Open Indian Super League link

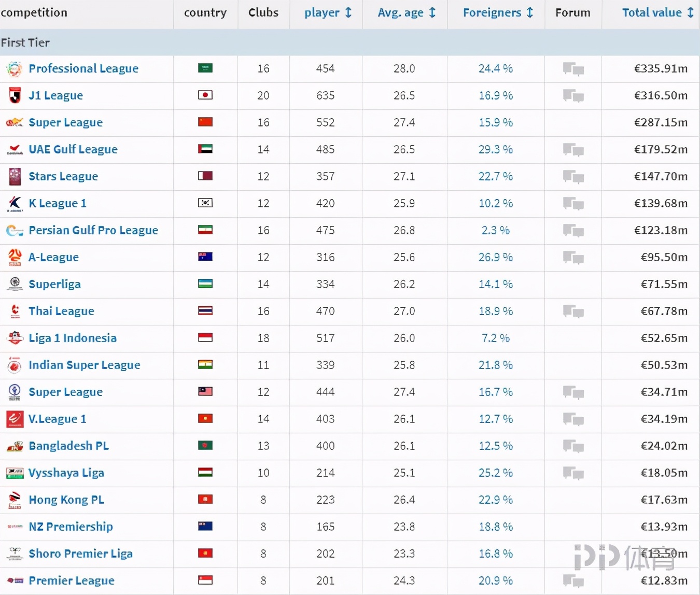[x=85, y=365]
